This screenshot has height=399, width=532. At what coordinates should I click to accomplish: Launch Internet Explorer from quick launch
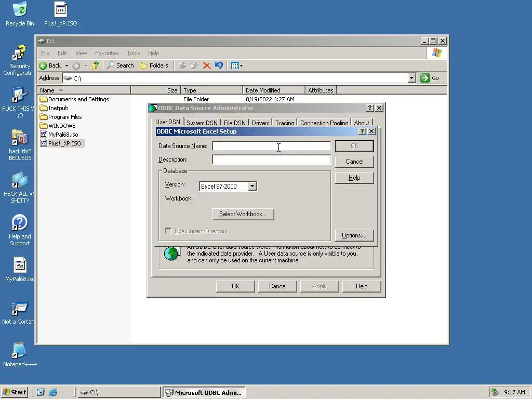click(54, 392)
